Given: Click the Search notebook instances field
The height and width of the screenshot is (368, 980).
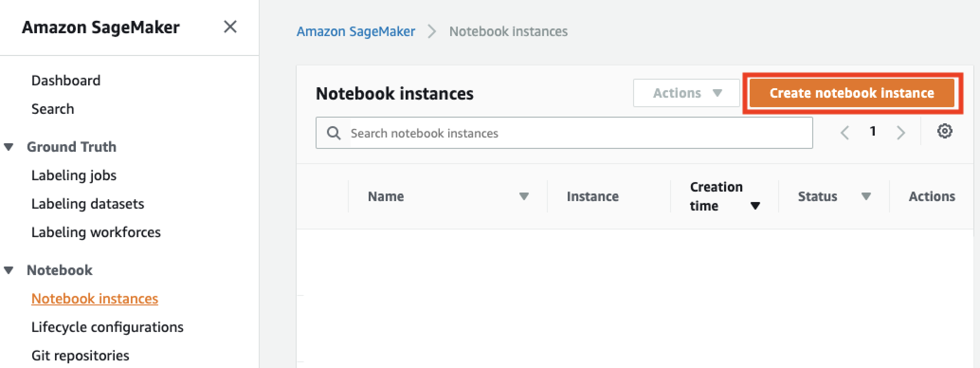Looking at the screenshot, I should [564, 133].
